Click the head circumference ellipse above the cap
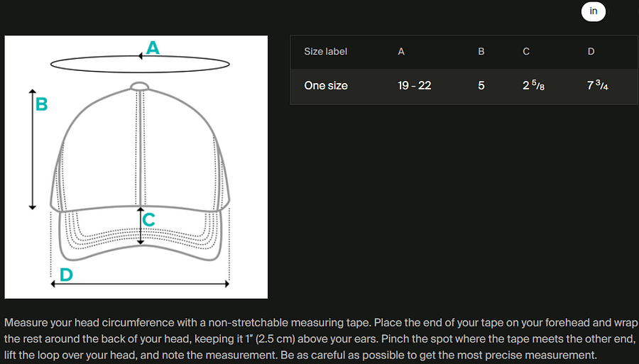 [140, 64]
